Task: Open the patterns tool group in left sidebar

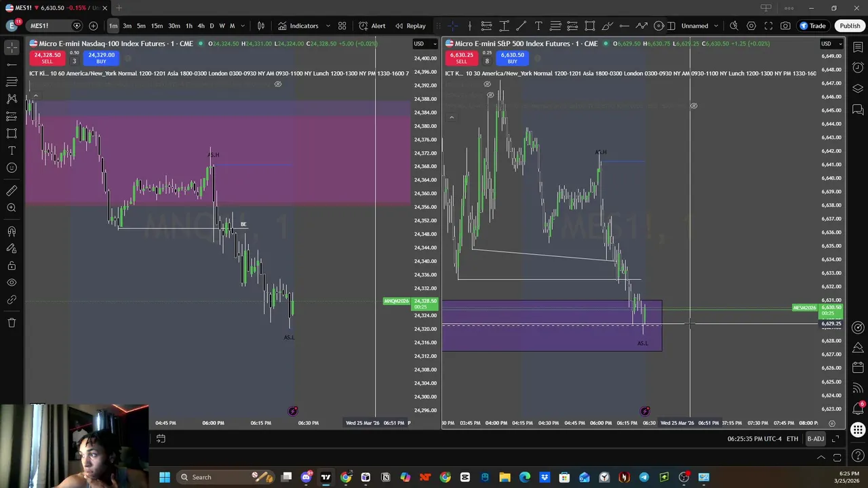Action: click(x=12, y=98)
